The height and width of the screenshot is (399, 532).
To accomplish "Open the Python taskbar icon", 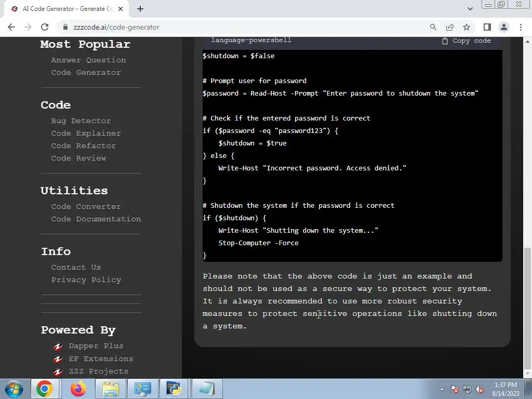I will (x=174, y=389).
